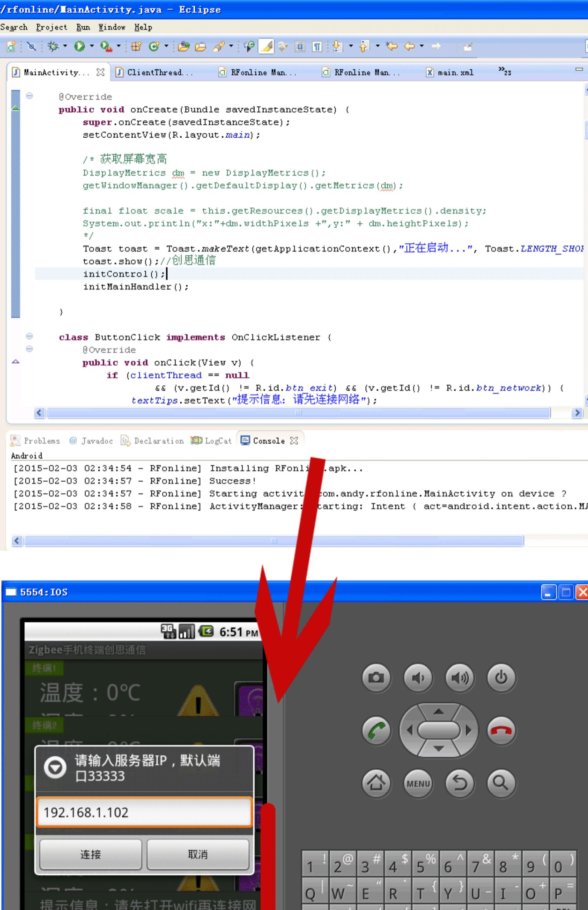
Task: Click the Console horizontal scrollbar
Action: coord(274,541)
